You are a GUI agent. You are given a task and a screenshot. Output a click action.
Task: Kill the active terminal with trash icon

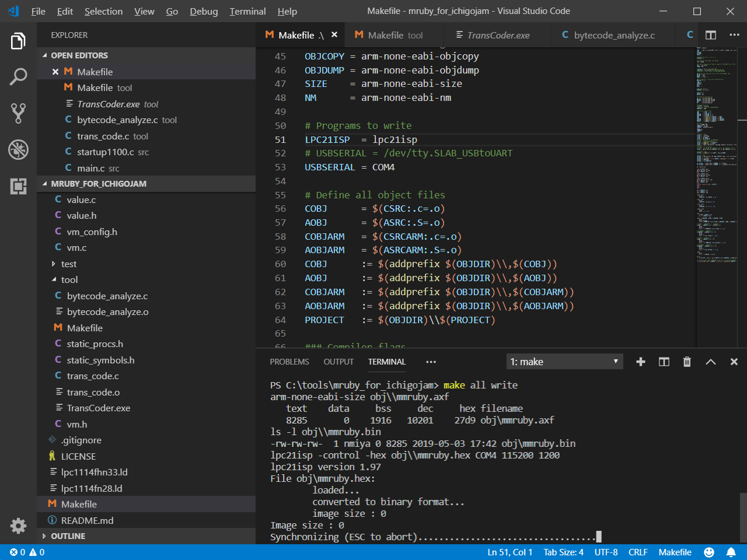687,362
